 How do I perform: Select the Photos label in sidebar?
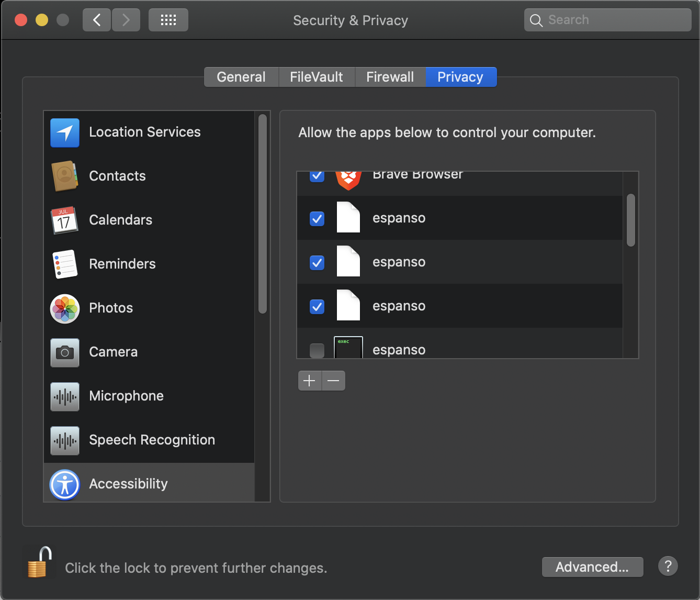[111, 308]
